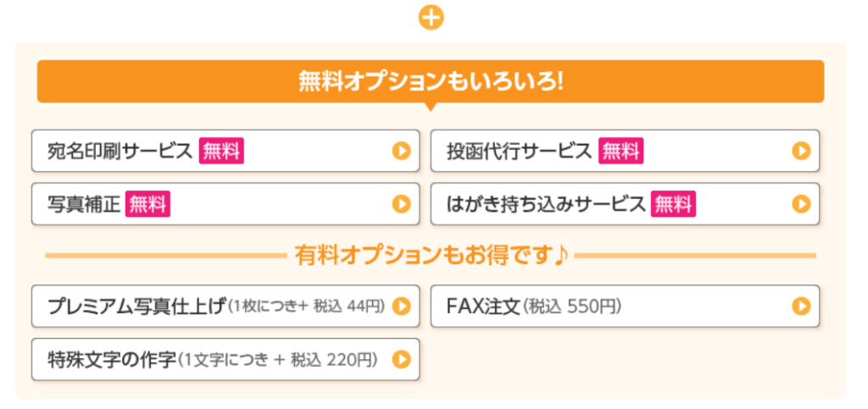The width and height of the screenshot is (868, 409).
Task: Click the 無料 badge next to 投函代行サービス
Action: [620, 151]
